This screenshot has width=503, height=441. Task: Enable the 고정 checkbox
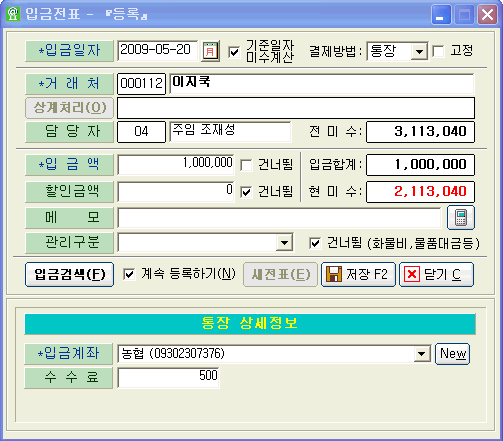pos(438,51)
